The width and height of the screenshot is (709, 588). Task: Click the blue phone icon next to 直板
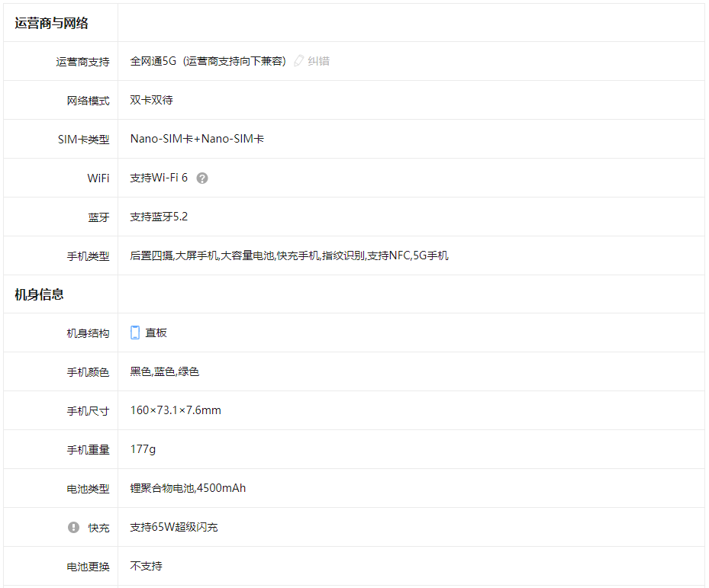click(x=135, y=332)
